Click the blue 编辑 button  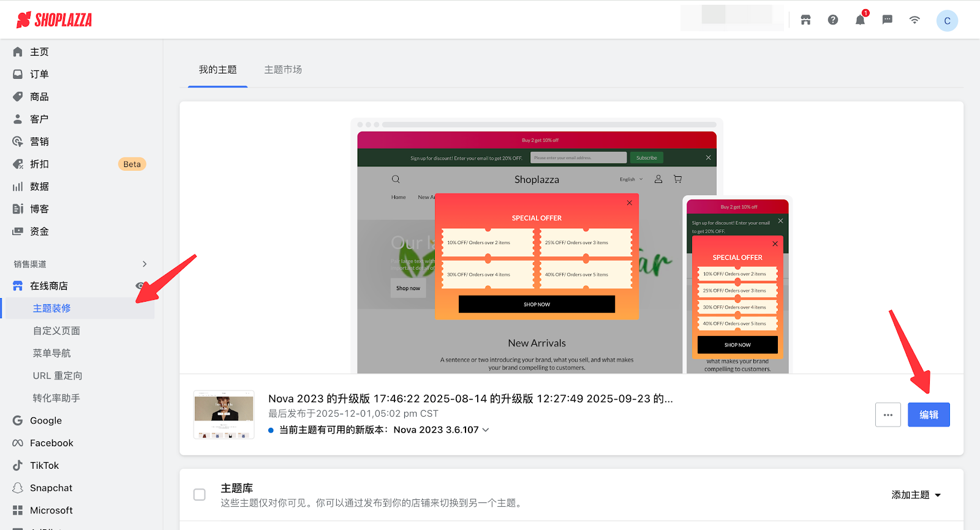point(929,415)
